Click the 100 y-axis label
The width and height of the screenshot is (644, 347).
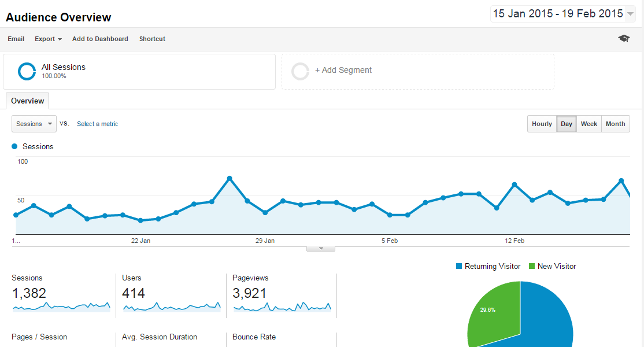tap(23, 161)
